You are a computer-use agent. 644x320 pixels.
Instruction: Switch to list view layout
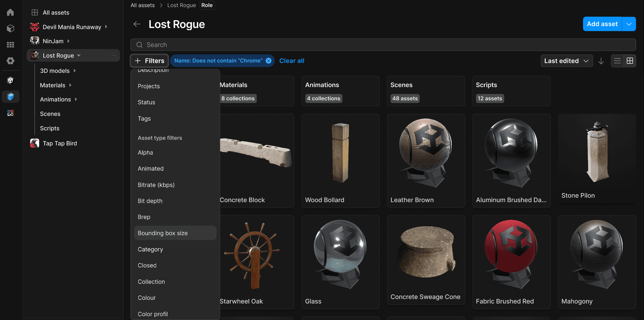pyautogui.click(x=617, y=61)
